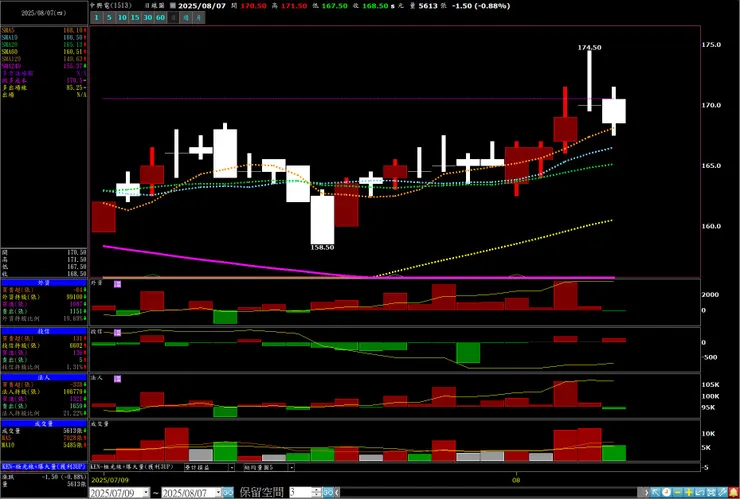
Task: Click the SMA20 indicator row
Action: click(44, 44)
